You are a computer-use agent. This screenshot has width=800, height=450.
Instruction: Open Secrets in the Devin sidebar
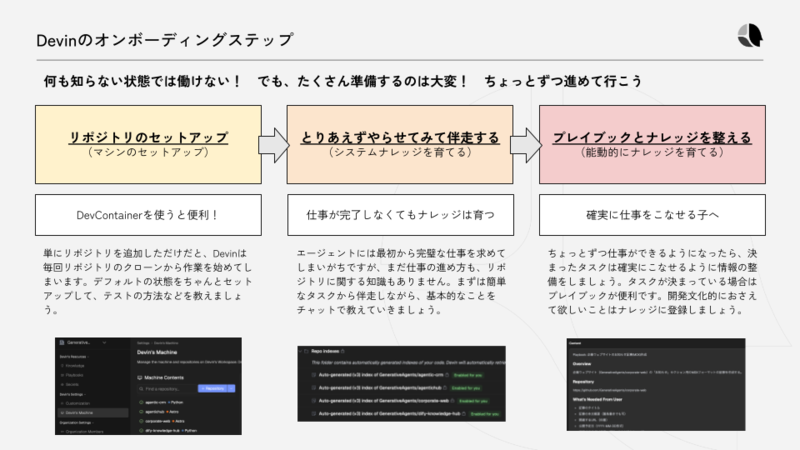(70, 384)
